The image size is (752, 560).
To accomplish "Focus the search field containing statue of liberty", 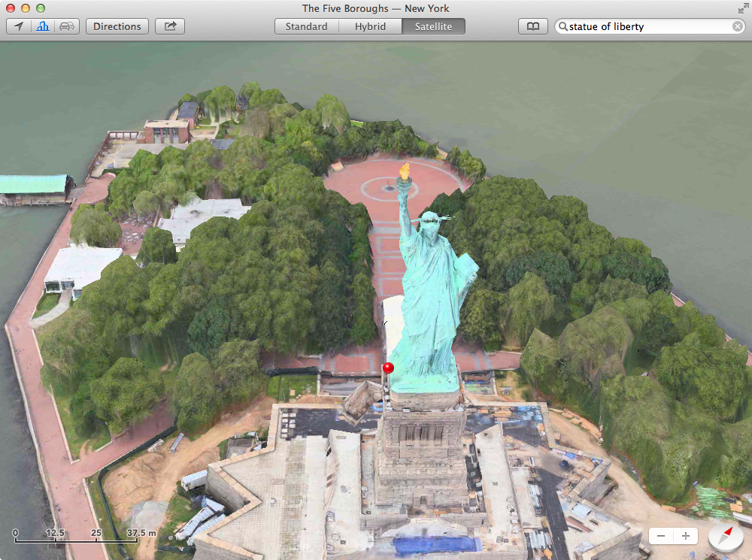I will point(650,26).
